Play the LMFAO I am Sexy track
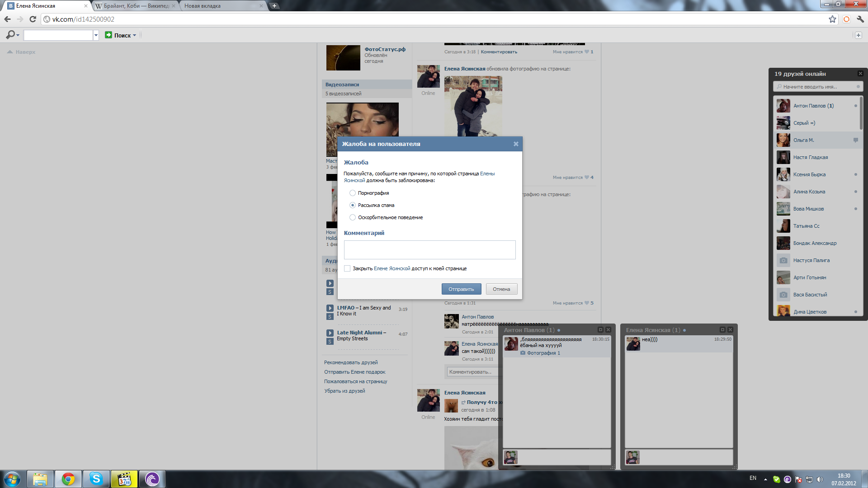Viewport: 868px width, 488px height. point(330,308)
